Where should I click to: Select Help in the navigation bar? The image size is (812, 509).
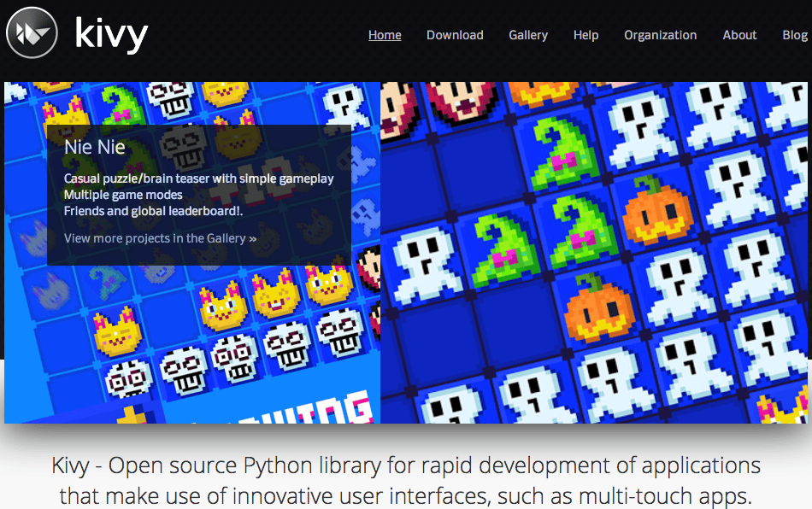tap(585, 35)
